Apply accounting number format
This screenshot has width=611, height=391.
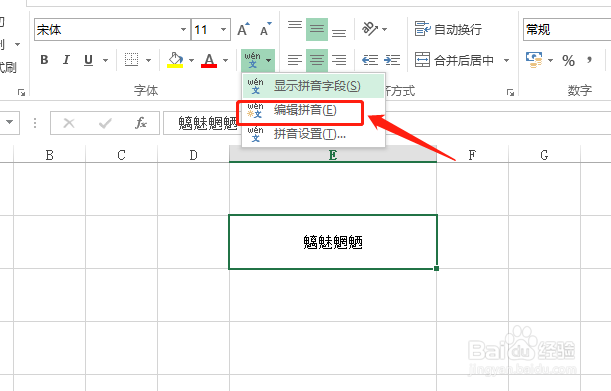point(534,60)
